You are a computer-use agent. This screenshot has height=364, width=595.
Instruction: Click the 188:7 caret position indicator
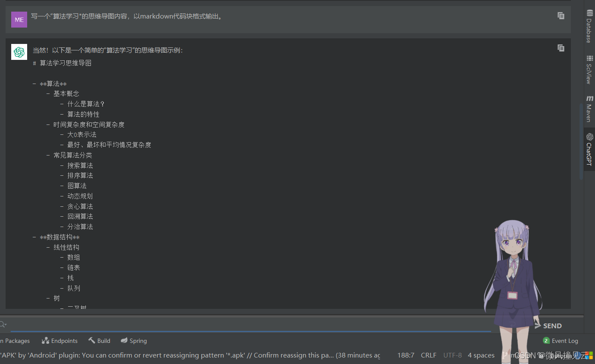click(405, 355)
